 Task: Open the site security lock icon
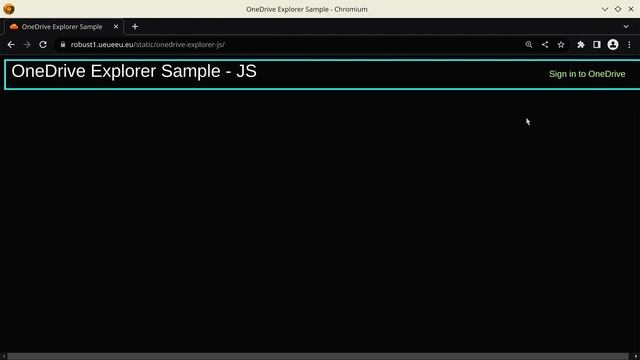tap(62, 44)
